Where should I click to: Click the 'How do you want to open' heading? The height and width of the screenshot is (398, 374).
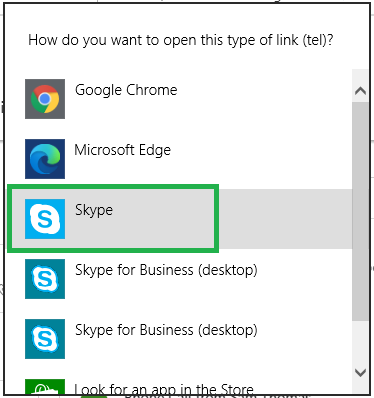(181, 40)
